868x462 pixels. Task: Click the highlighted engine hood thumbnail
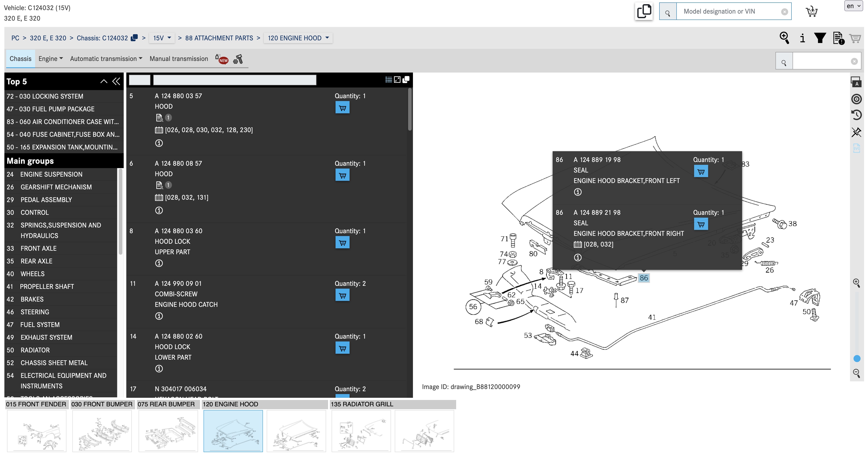tap(233, 431)
